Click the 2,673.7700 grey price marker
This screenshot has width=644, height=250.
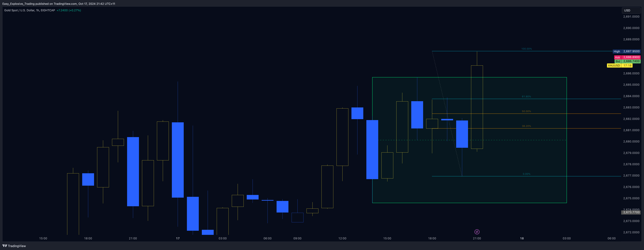tap(631, 212)
